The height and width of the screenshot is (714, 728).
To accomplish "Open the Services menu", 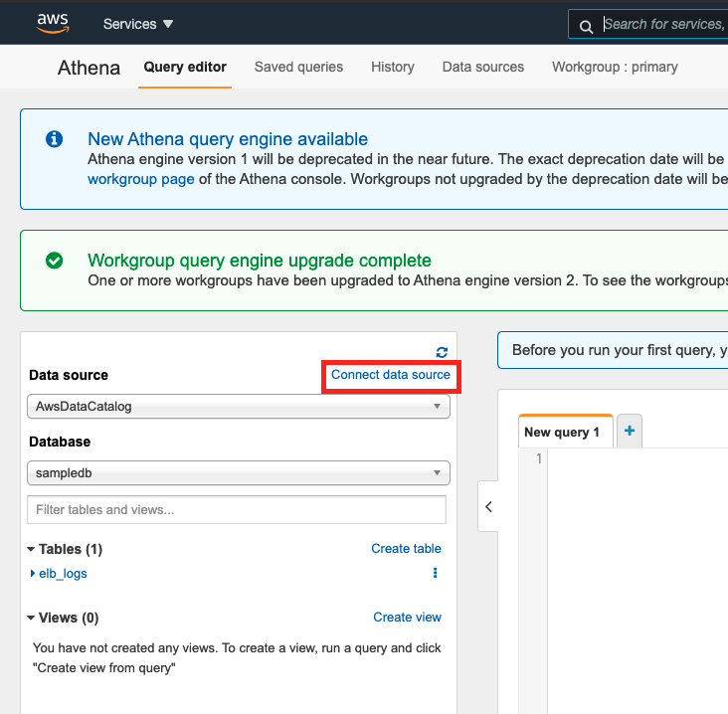I will tap(138, 24).
